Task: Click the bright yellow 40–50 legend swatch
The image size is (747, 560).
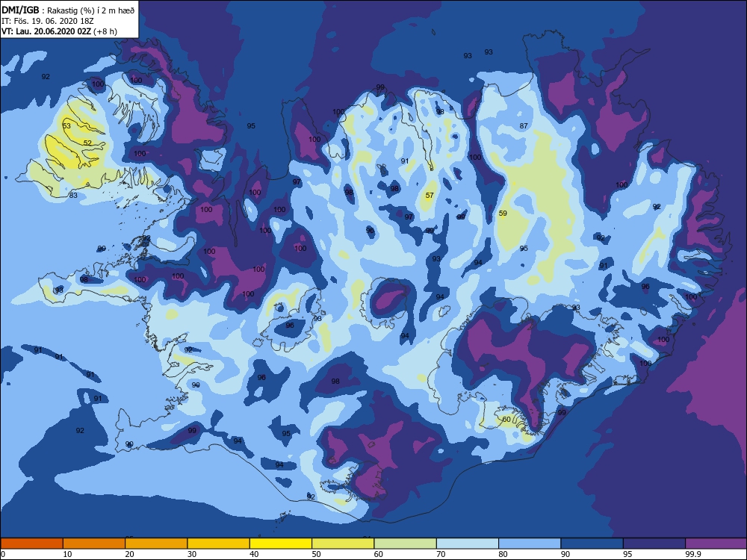Action: [x=281, y=544]
